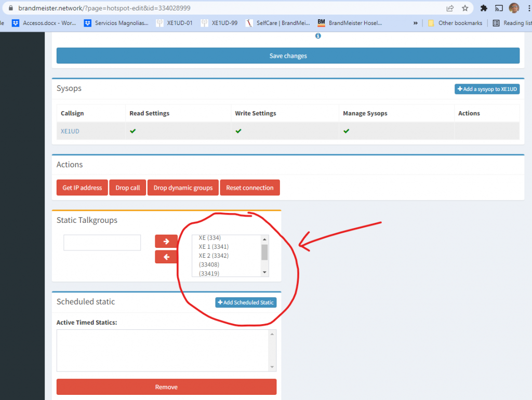Viewport: 532px width, 400px height.
Task: Click Drop dynamic groups button
Action: pos(183,188)
